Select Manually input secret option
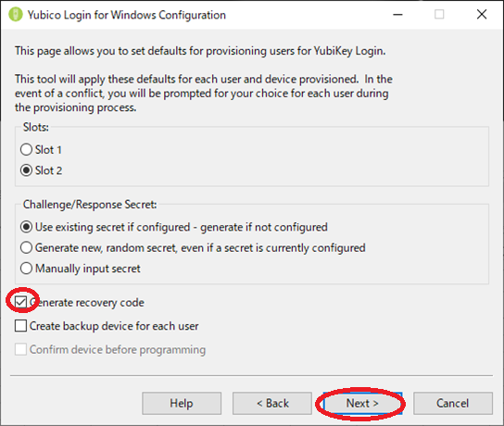 click(26, 269)
